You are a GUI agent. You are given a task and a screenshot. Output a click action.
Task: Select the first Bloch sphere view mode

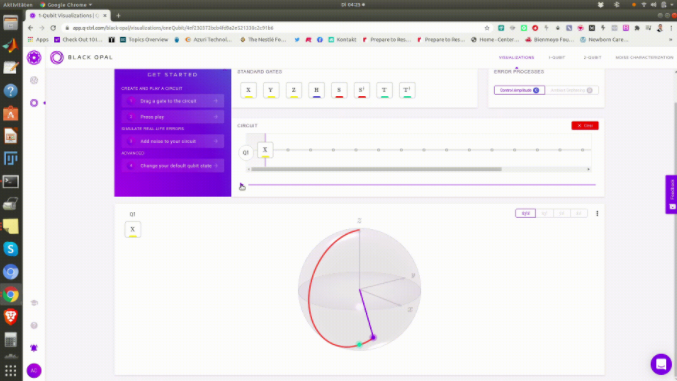pyautogui.click(x=525, y=213)
